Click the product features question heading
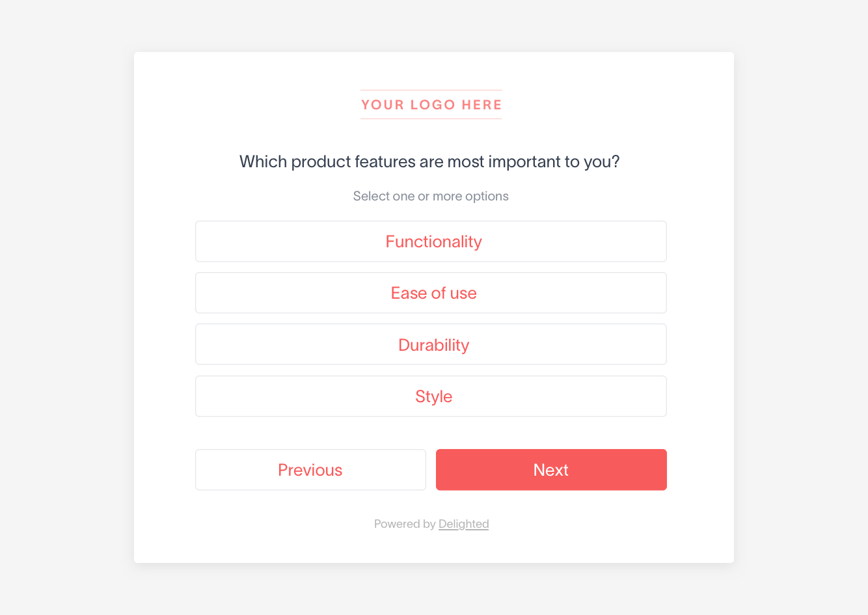The height and width of the screenshot is (615, 868). (x=429, y=161)
